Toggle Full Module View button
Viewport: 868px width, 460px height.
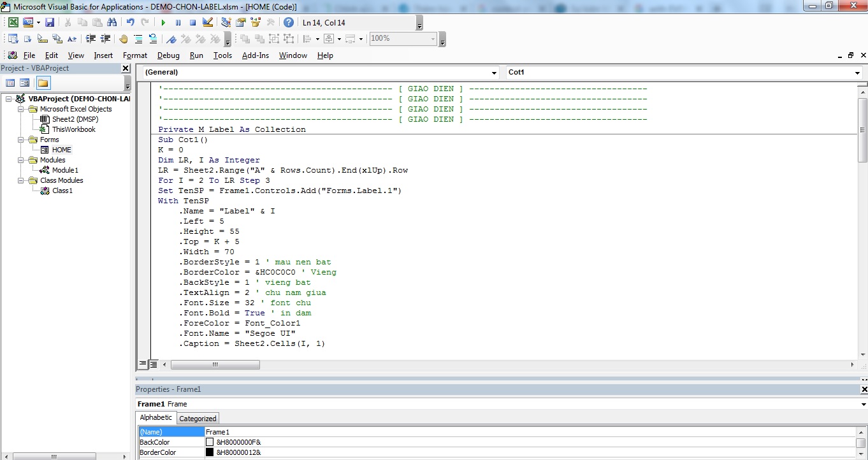(154, 364)
